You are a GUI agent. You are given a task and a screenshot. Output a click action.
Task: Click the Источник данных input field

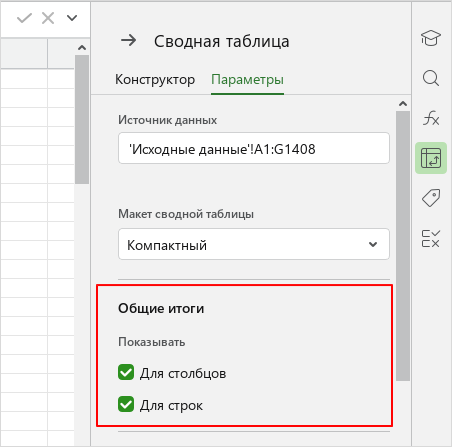click(254, 148)
